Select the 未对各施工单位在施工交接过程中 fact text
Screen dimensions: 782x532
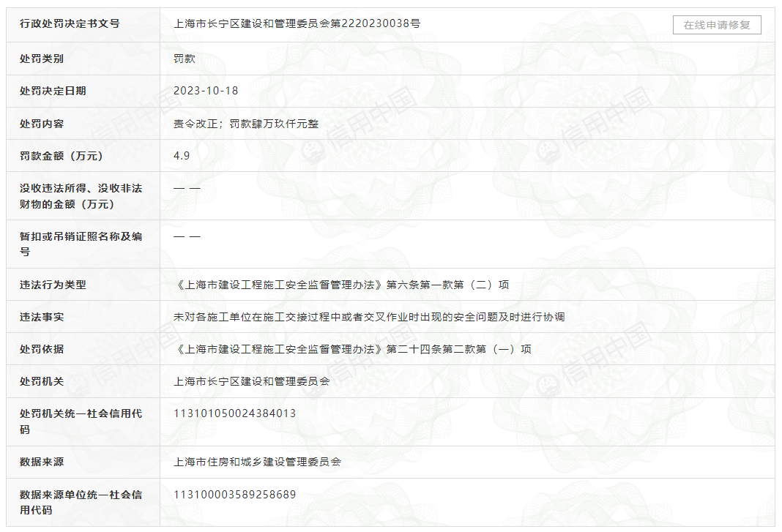point(257,317)
